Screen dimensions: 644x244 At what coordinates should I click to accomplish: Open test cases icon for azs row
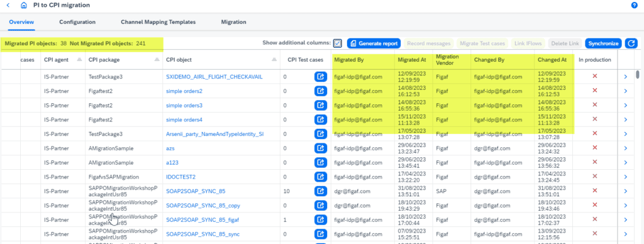(x=320, y=148)
